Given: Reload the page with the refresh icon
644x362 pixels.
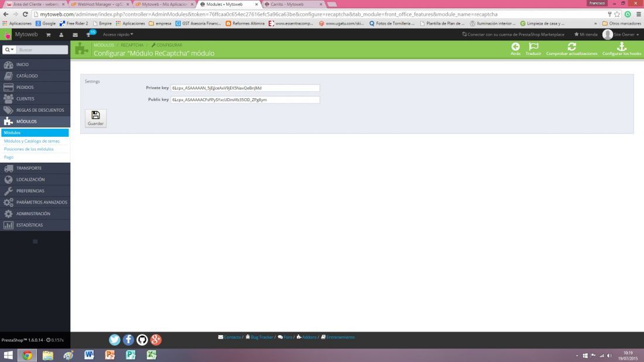Looking at the screenshot, I should 25,15.
